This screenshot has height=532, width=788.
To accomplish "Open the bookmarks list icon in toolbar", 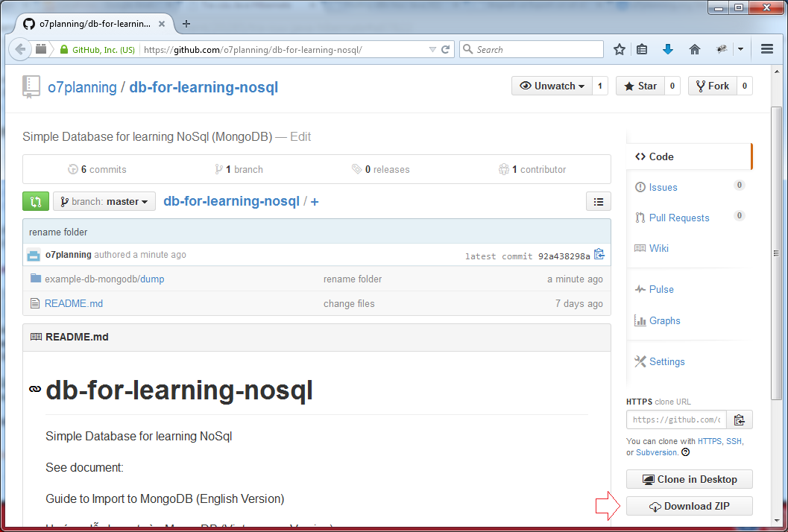I will (642, 49).
